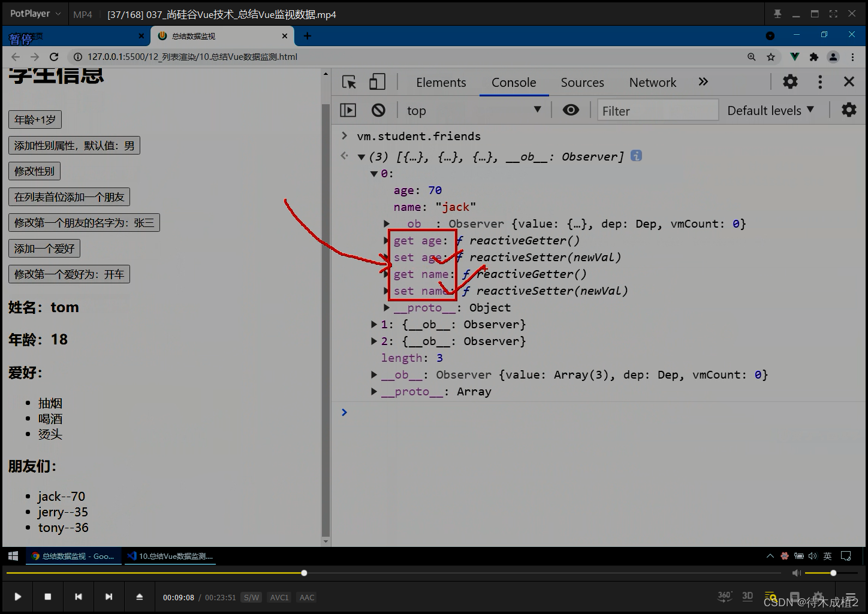The image size is (868, 614).
Task: Open the PotPlayer main menu dropdown
Action: coord(36,14)
